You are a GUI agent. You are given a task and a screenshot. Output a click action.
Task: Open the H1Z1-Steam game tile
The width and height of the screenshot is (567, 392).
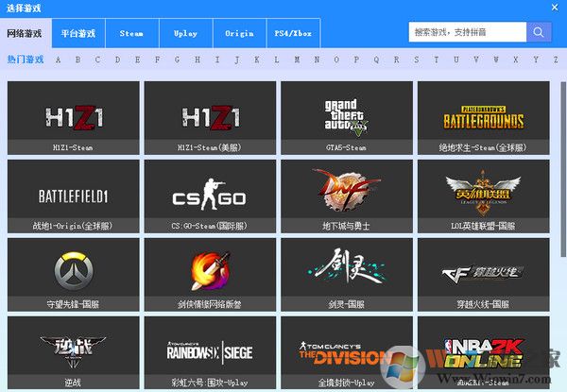73,118
